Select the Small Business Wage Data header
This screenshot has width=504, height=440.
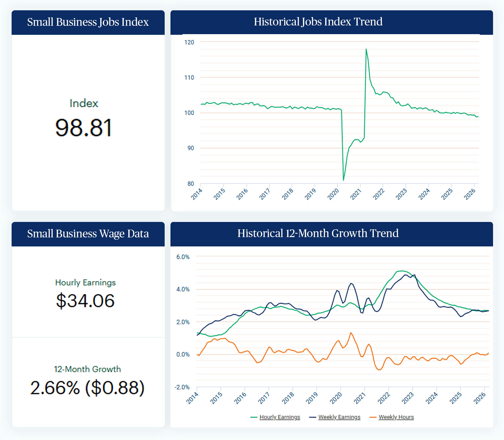[x=88, y=234]
